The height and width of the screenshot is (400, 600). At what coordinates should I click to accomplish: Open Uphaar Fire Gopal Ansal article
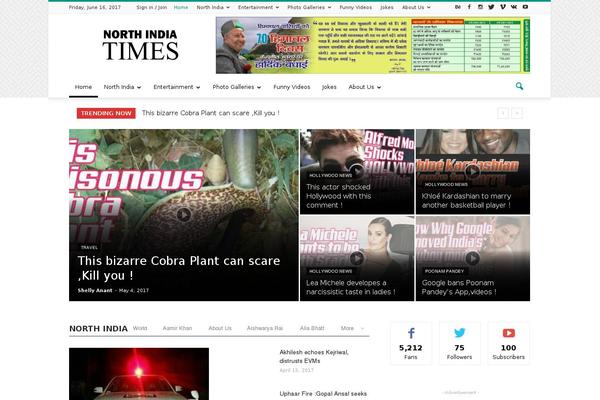(323, 393)
